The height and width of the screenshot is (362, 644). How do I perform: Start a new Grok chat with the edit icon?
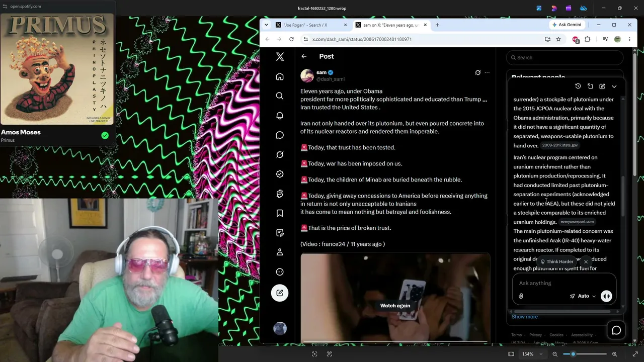602,86
